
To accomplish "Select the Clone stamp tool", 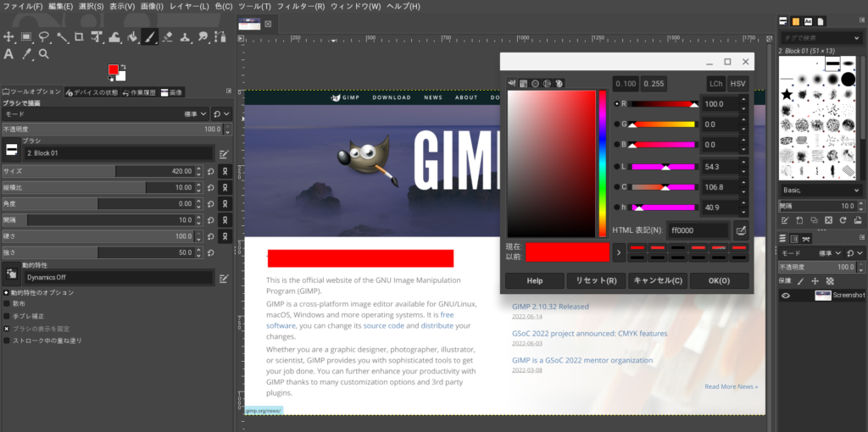I will 185,37.
